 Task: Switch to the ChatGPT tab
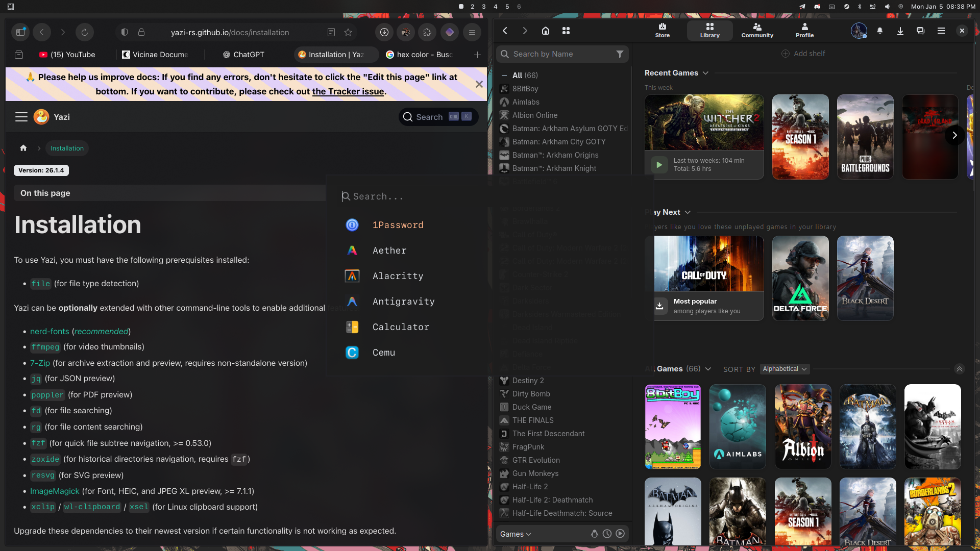coord(244,55)
